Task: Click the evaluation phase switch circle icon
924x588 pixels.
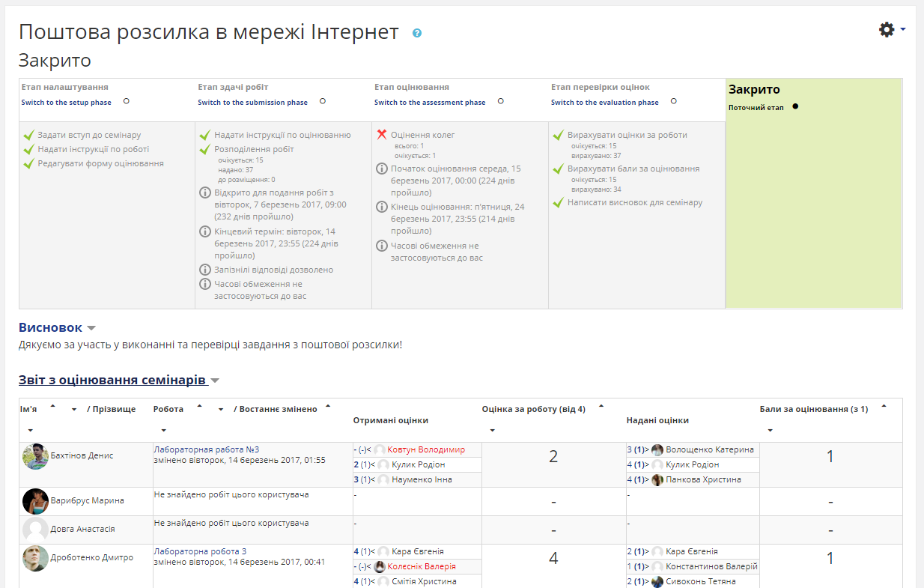Action: [674, 101]
